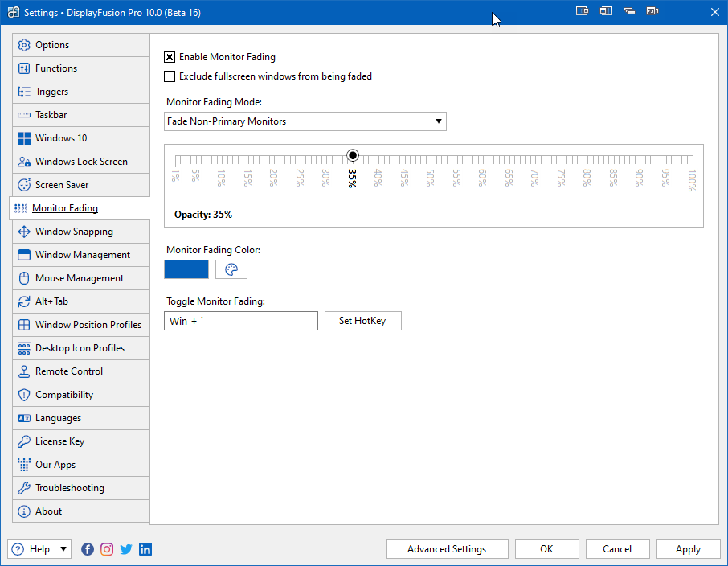
Task: Uncheck Enable Monitor Fading checkbox
Action: [x=170, y=57]
